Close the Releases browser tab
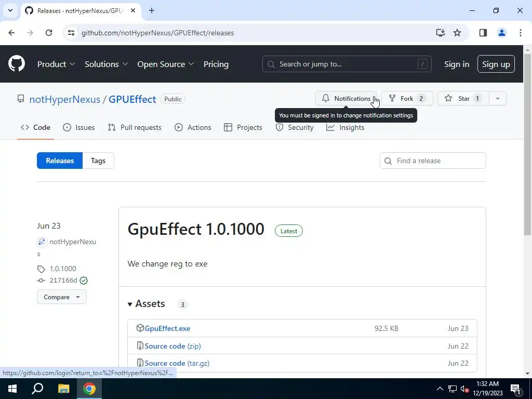 click(133, 10)
